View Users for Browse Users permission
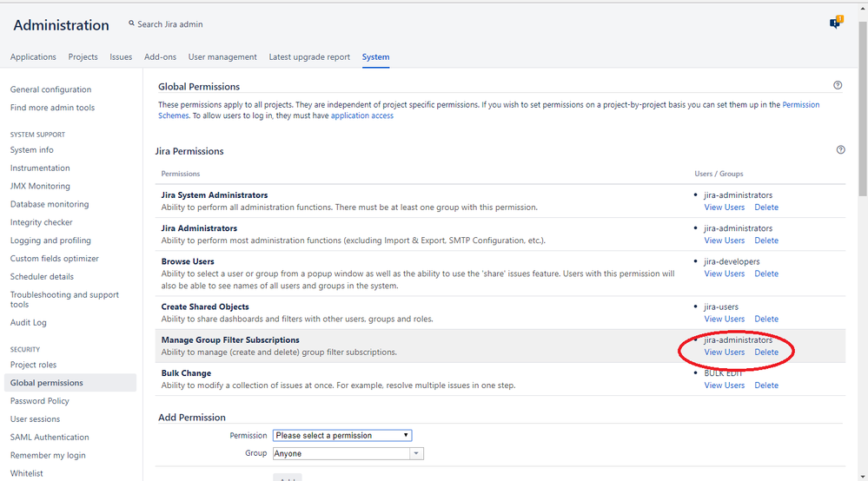This screenshot has height=481, width=868. [724, 273]
